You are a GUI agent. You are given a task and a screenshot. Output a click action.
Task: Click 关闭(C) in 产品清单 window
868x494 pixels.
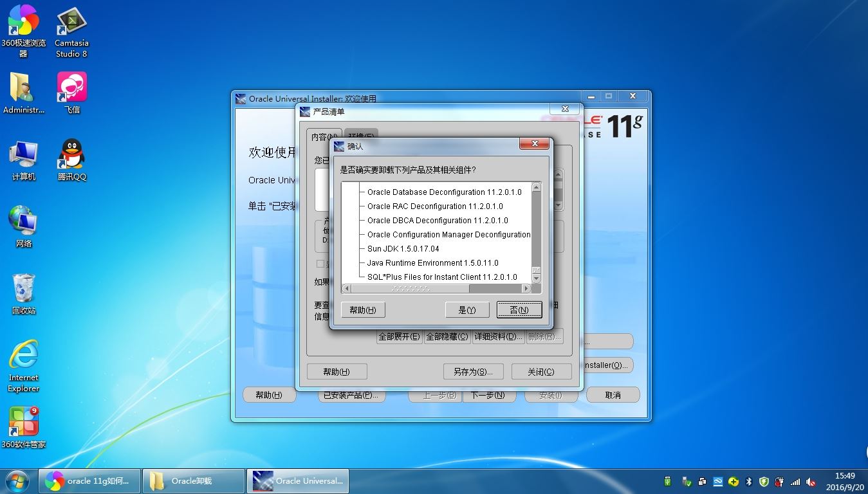click(541, 372)
